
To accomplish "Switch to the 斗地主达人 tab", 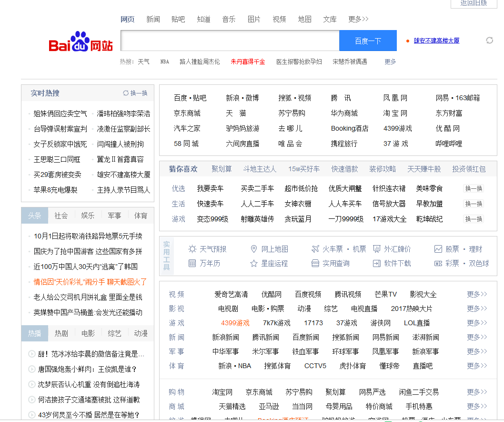I will 260,169.
